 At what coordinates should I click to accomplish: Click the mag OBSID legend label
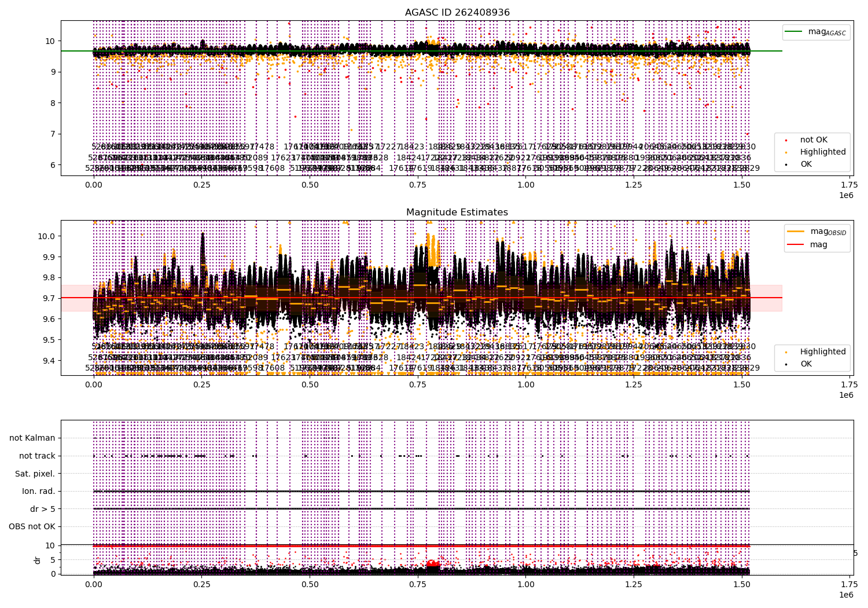coord(828,232)
